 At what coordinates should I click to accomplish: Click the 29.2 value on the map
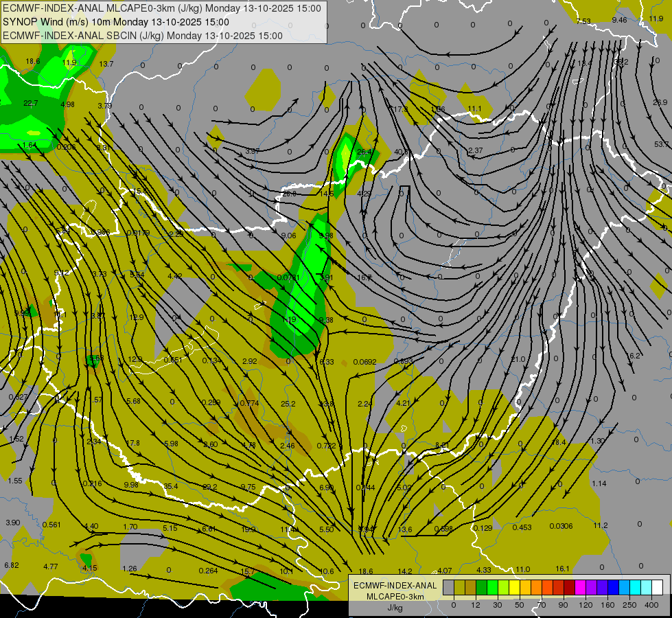pyautogui.click(x=209, y=487)
